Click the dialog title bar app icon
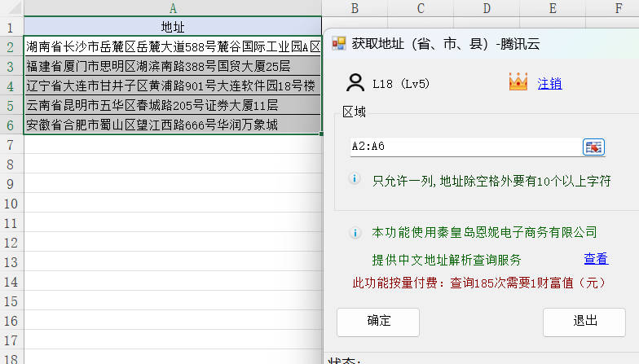The height and width of the screenshot is (364, 639). [x=339, y=43]
